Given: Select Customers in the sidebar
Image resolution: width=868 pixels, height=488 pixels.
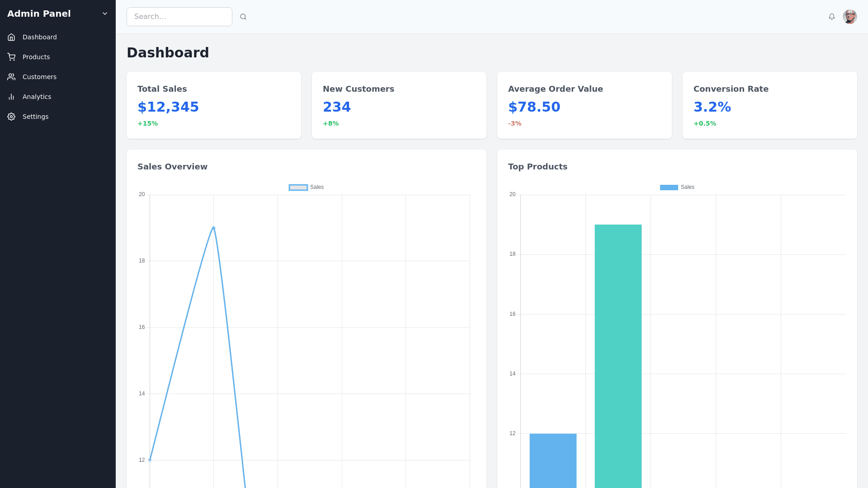Looking at the screenshot, I should (39, 77).
